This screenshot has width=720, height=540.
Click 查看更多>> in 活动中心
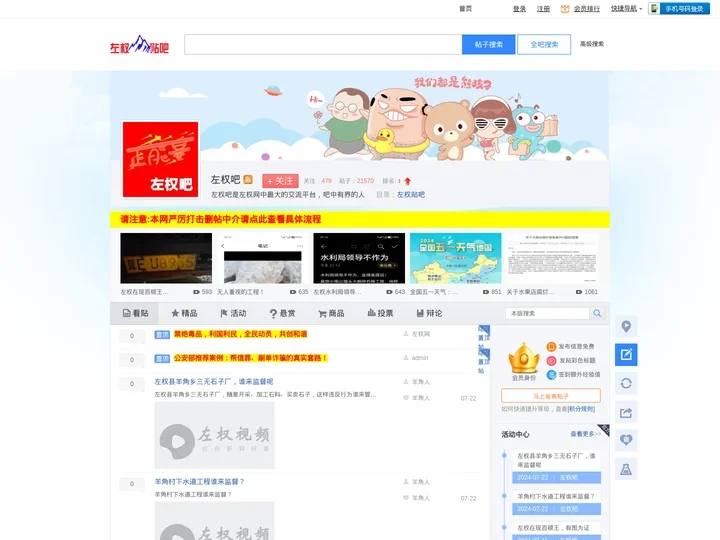pyautogui.click(x=585, y=434)
